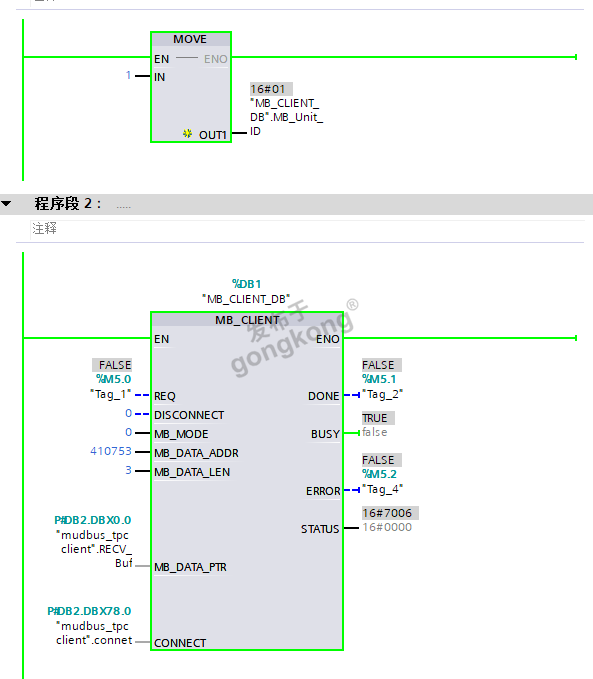Select the %M5.1 address at DONE
Screen dimensions: 593x679
[379, 379]
